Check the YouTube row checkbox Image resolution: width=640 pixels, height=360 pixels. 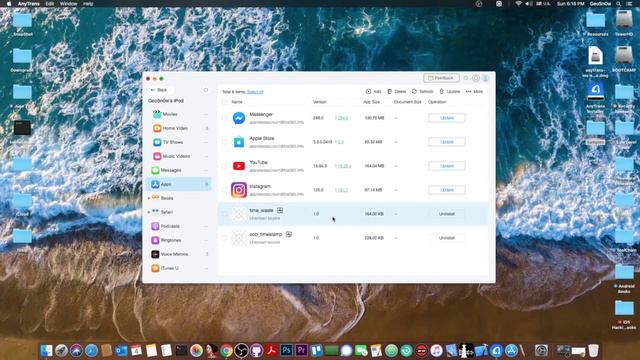[225, 166]
